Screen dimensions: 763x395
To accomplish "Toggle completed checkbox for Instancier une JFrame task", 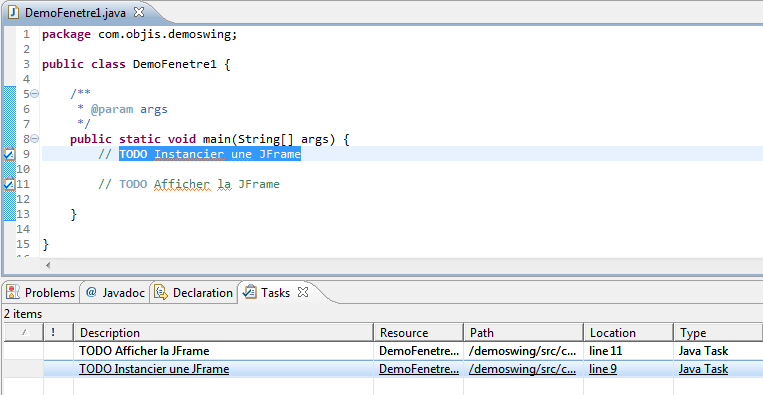I will click(x=24, y=369).
